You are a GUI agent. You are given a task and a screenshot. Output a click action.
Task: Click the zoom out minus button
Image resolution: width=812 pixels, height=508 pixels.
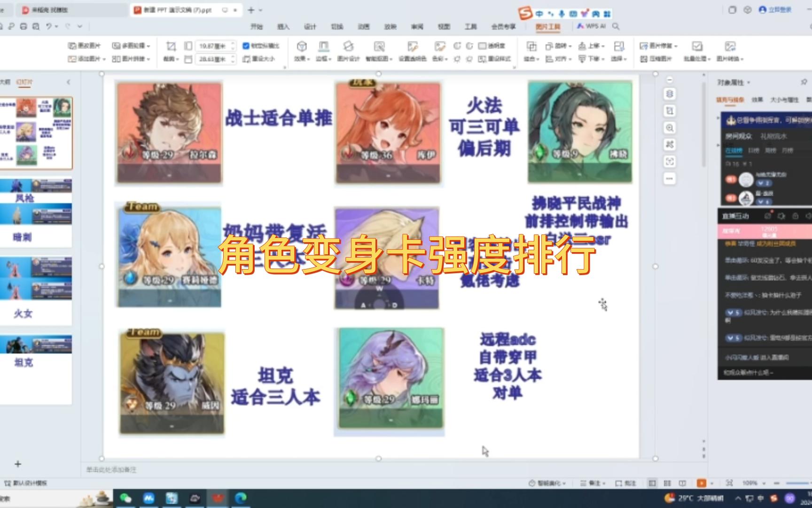(x=777, y=483)
